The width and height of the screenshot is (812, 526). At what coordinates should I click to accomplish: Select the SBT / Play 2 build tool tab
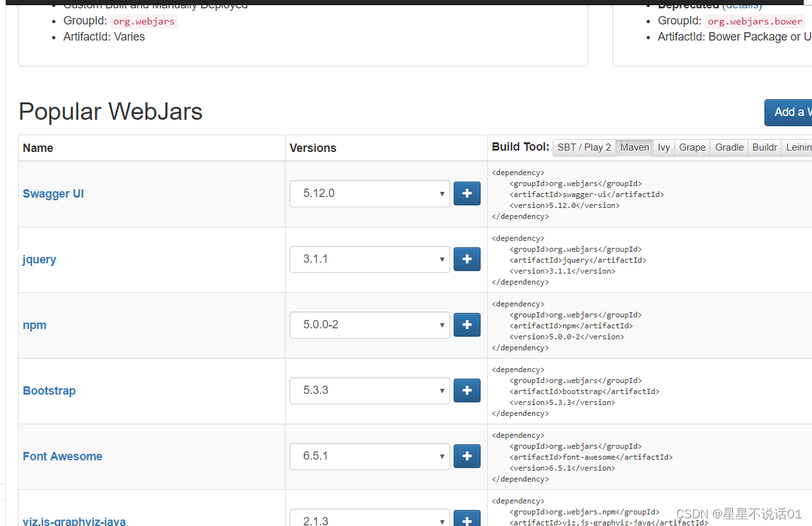click(584, 147)
